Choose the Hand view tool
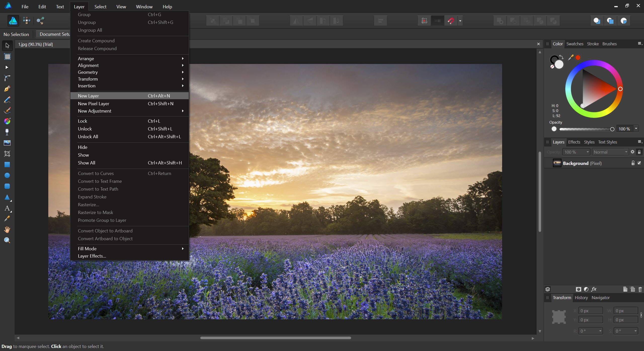The image size is (644, 351). [7, 229]
